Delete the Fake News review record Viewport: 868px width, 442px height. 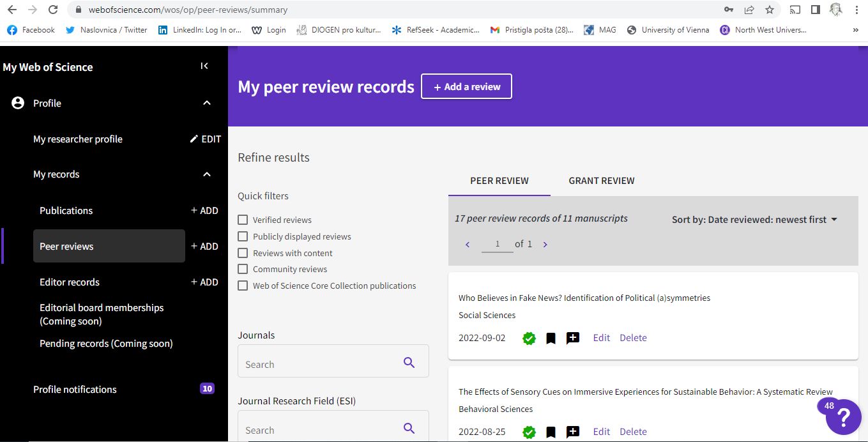633,338
